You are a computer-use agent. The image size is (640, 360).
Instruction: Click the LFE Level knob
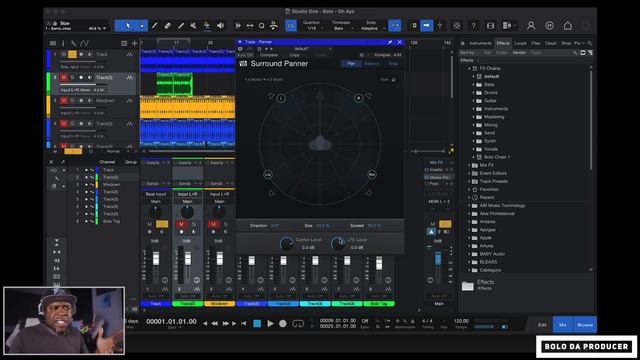click(338, 243)
